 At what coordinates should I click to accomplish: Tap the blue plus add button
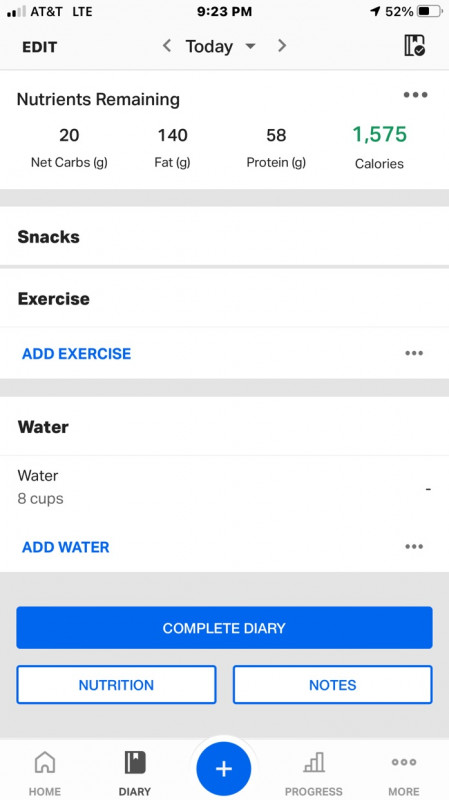tap(223, 768)
